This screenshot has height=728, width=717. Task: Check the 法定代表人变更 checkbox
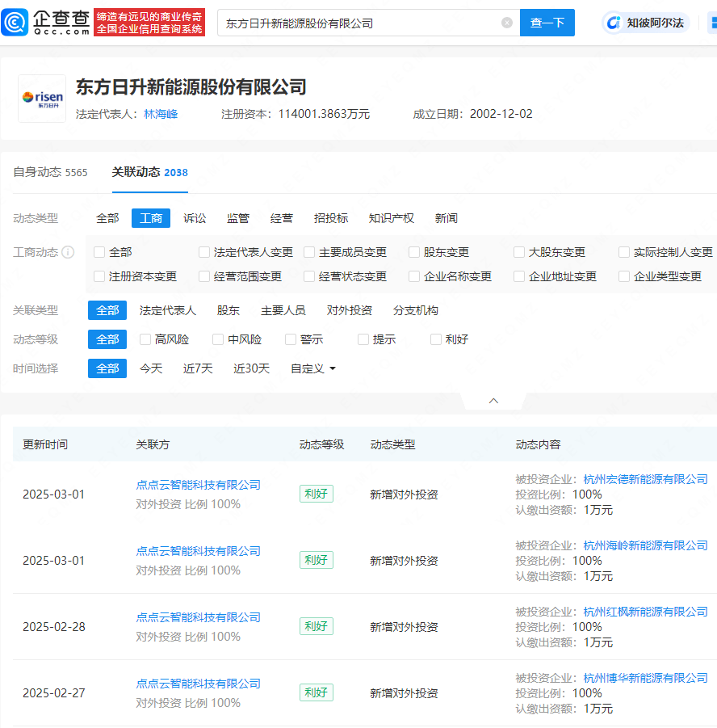pos(204,252)
